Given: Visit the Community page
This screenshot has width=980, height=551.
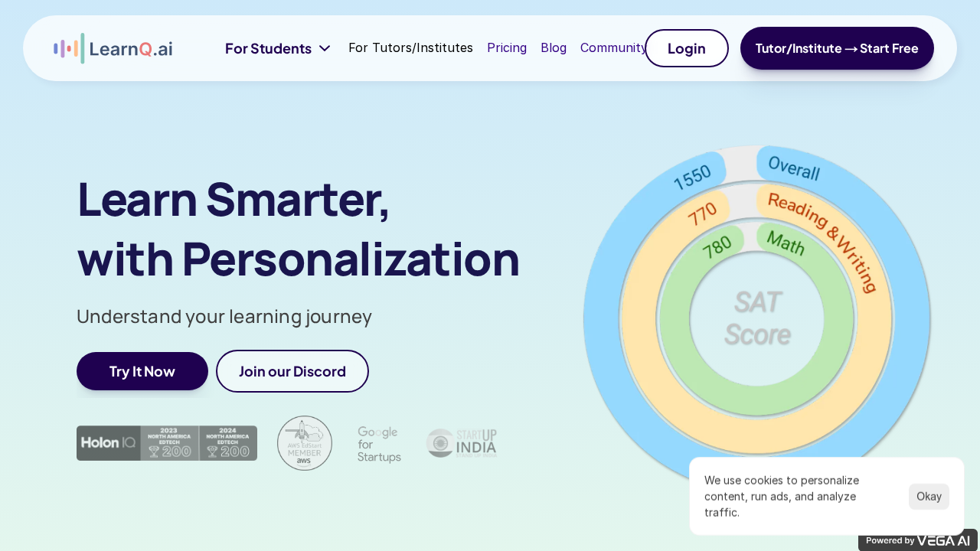Looking at the screenshot, I should (x=612, y=47).
